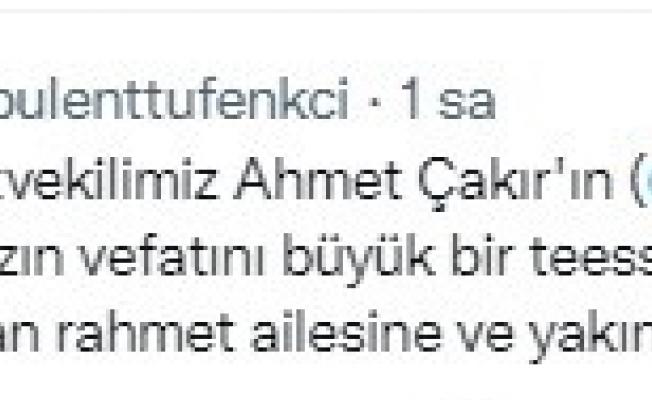Click the opening parenthesis after 'Çakır'ın'
The height and width of the screenshot is (400, 652).
click(x=635, y=181)
